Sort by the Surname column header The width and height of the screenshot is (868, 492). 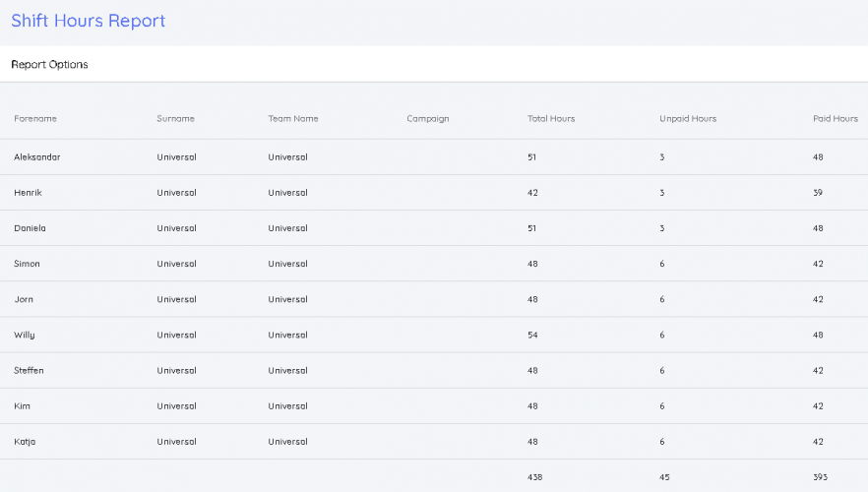[175, 119]
